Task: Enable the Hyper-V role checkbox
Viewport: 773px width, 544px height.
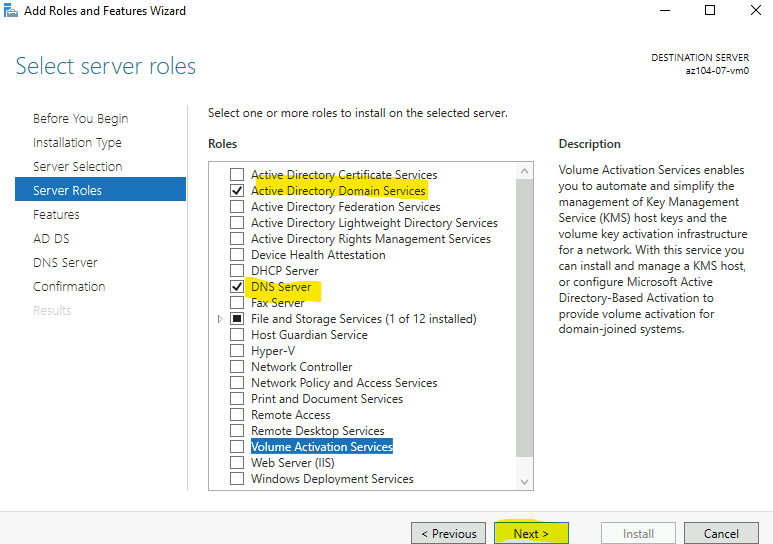Action: tap(237, 351)
